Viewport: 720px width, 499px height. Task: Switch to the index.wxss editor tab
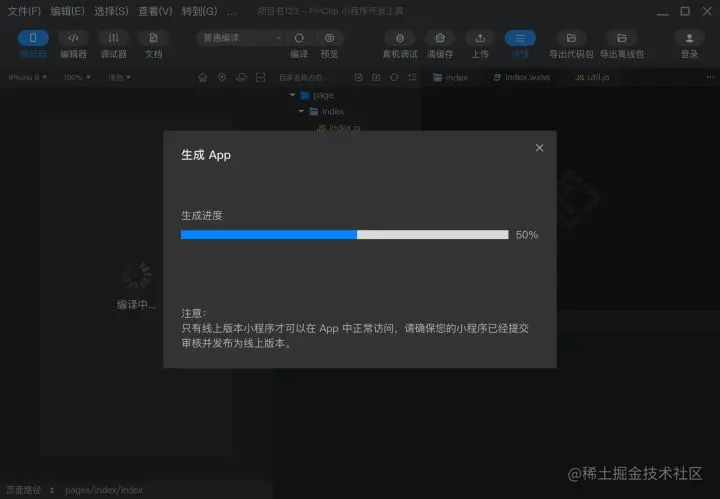coord(521,77)
